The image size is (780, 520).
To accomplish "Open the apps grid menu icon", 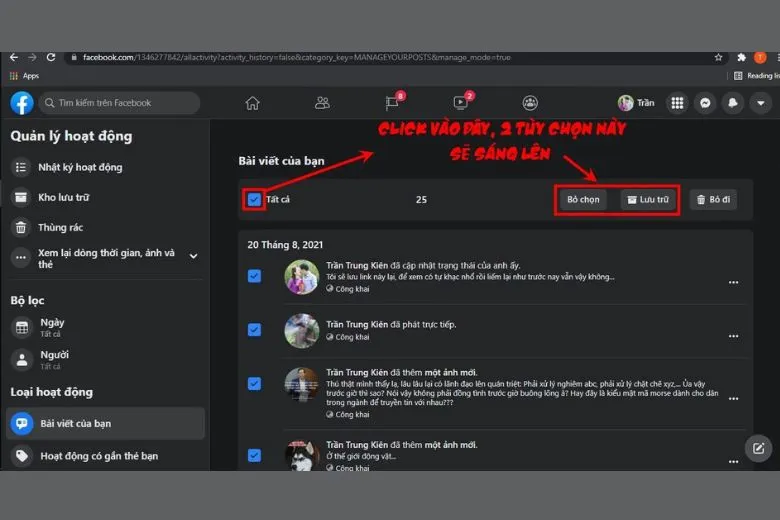I will (x=677, y=103).
